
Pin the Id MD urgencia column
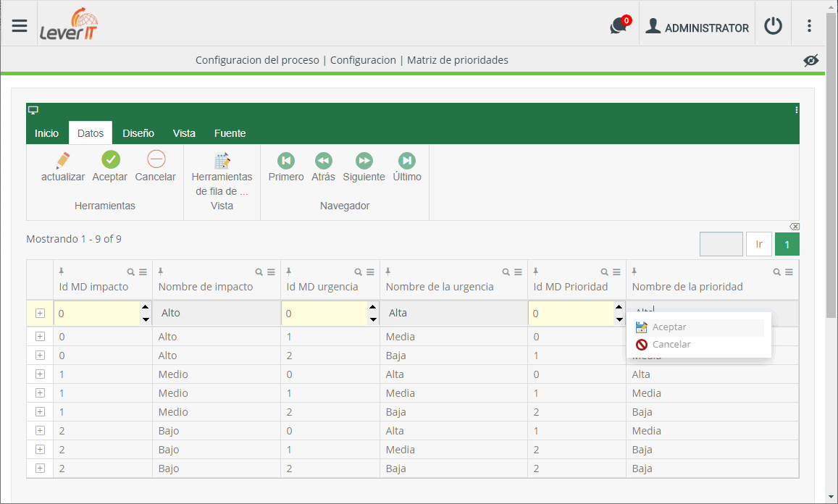[288, 272]
